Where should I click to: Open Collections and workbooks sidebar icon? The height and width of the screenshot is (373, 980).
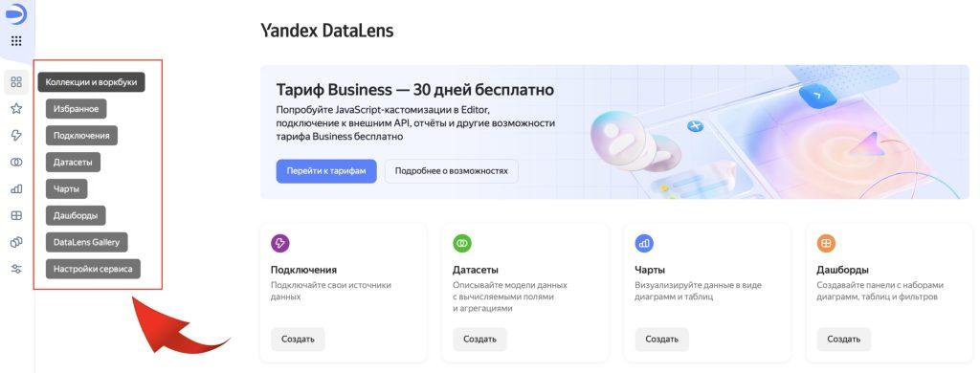point(17,82)
